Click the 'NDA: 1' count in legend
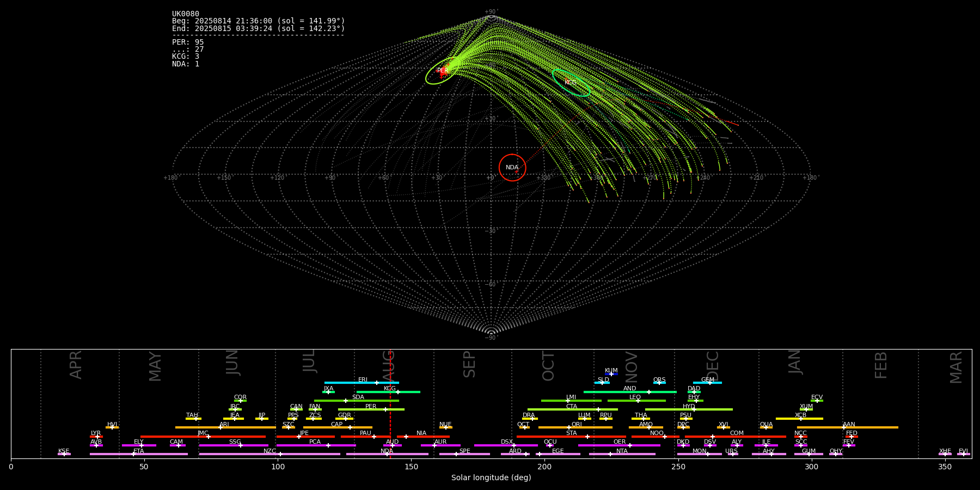 coord(186,64)
